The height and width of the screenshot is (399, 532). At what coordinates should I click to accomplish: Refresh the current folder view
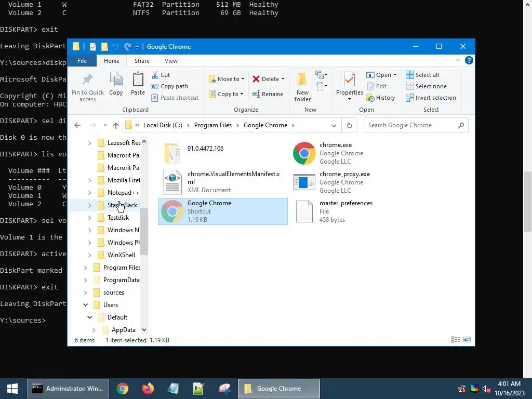coord(350,125)
